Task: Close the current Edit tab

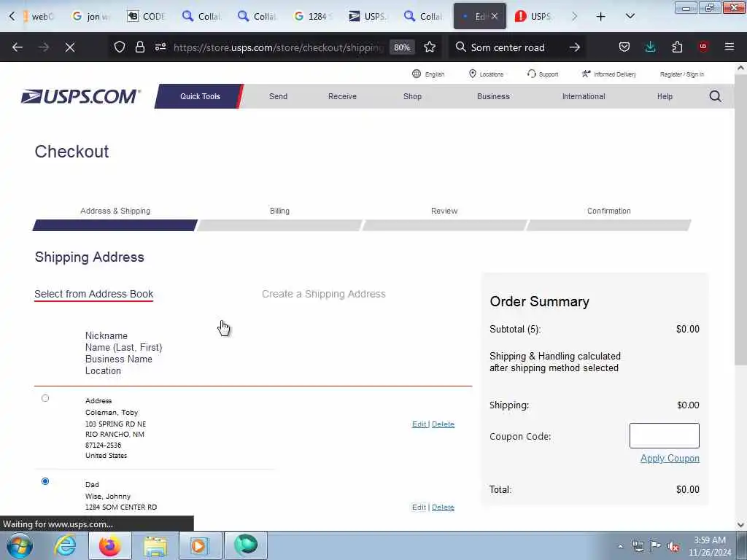Action: coord(495,17)
